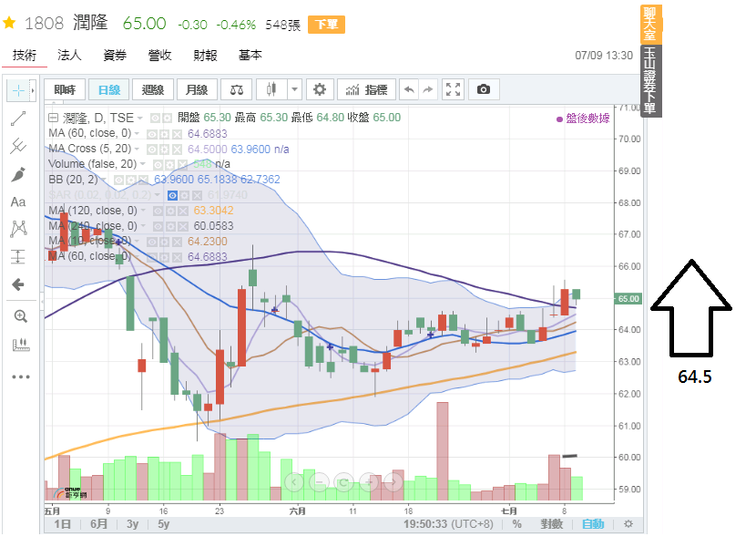
Task: Select the candlestick chart style icon
Action: (271, 89)
